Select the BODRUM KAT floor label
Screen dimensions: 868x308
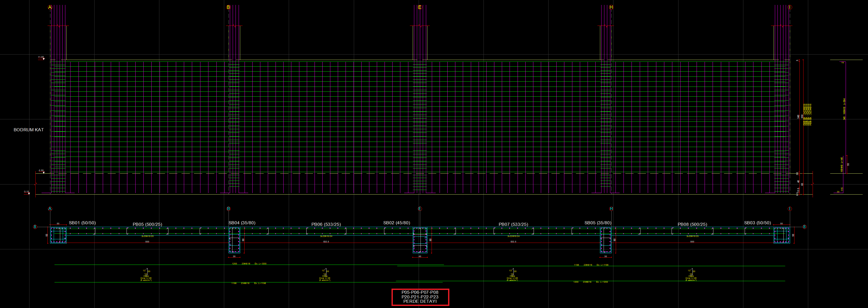(x=29, y=130)
